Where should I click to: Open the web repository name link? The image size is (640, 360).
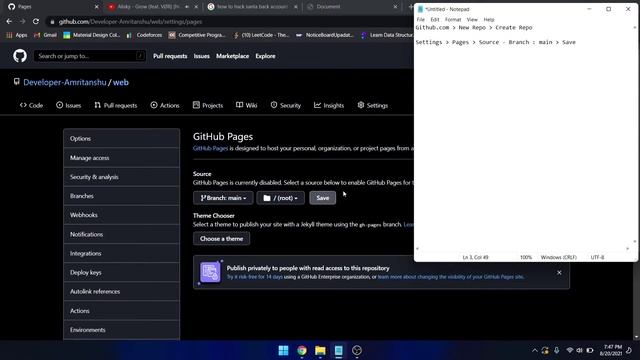tap(121, 82)
